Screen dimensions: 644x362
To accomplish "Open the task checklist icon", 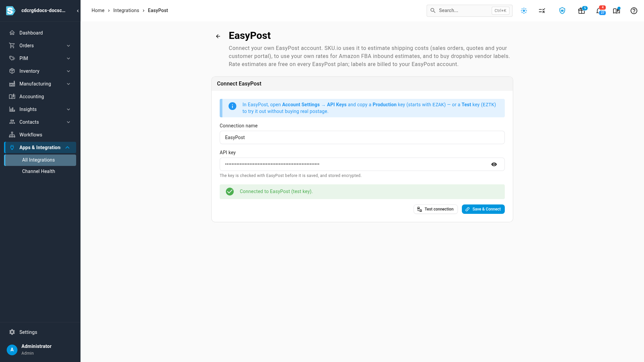I will (x=542, y=11).
